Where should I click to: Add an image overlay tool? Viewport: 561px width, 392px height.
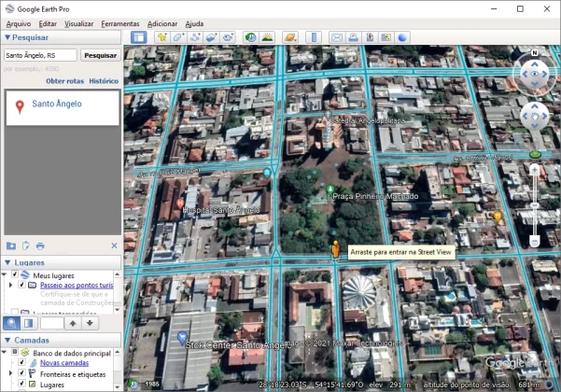[x=212, y=37]
